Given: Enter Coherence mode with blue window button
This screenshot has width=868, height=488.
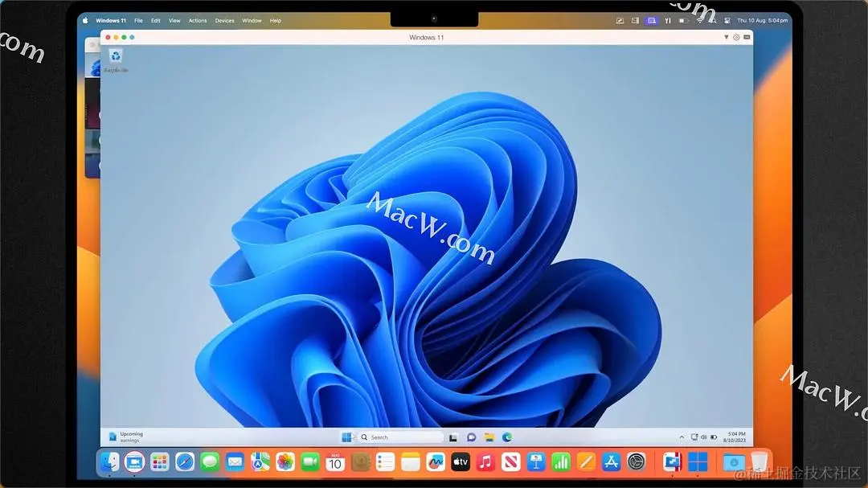Looking at the screenshot, I should click(132, 37).
